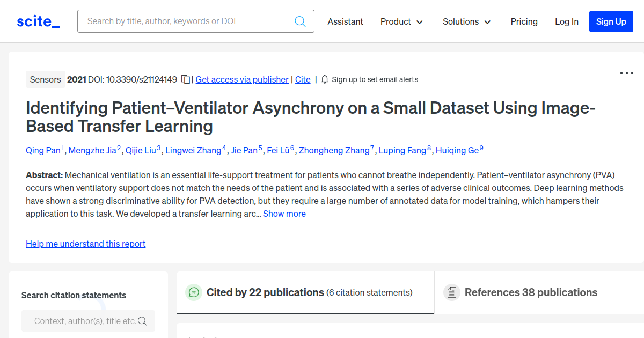
Task: Click author Qing Pan link
Action: pos(43,150)
